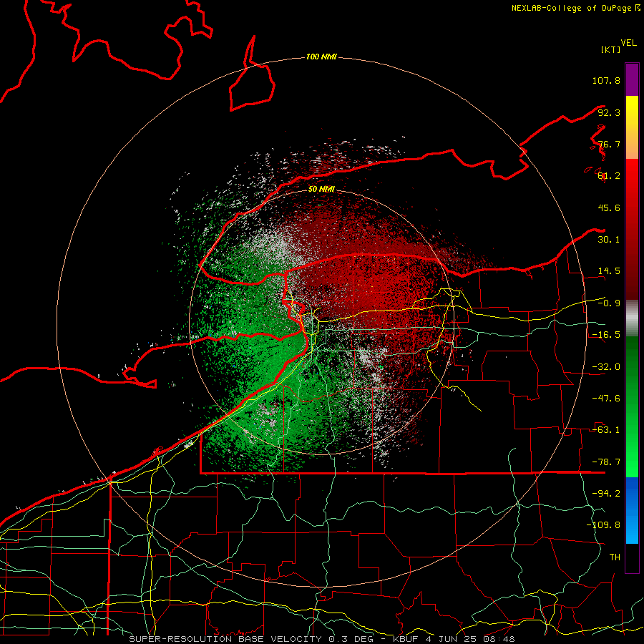Select the -78.7 legend value
Screen dimensions: 644x644
pos(606,462)
